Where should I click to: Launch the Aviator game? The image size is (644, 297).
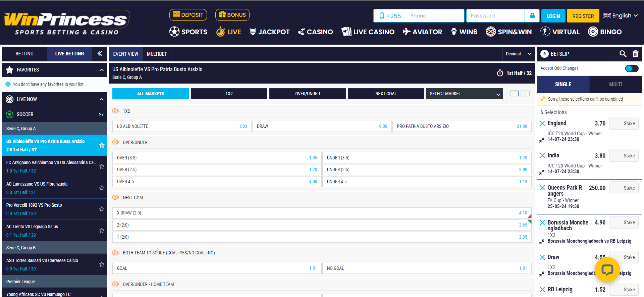(422, 32)
